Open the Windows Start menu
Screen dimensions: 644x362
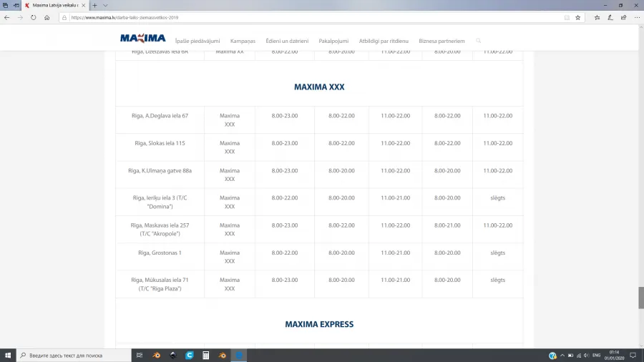(x=8, y=356)
